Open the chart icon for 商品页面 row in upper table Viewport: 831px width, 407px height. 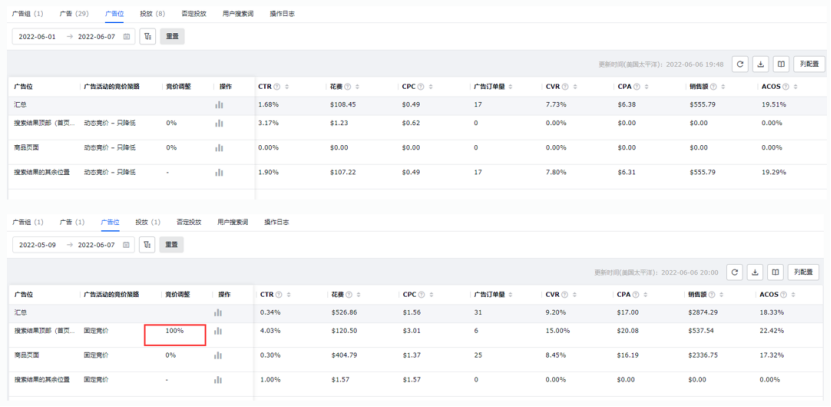coord(219,148)
